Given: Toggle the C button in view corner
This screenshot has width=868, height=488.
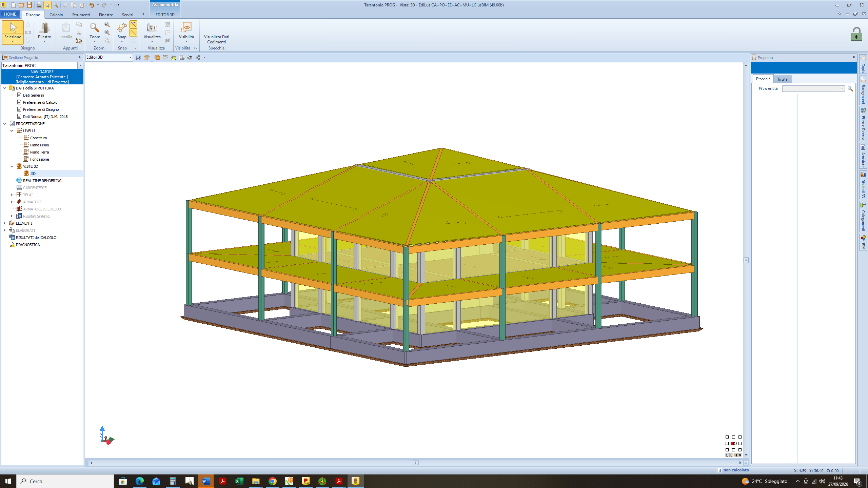Looking at the screenshot, I should point(727,455).
